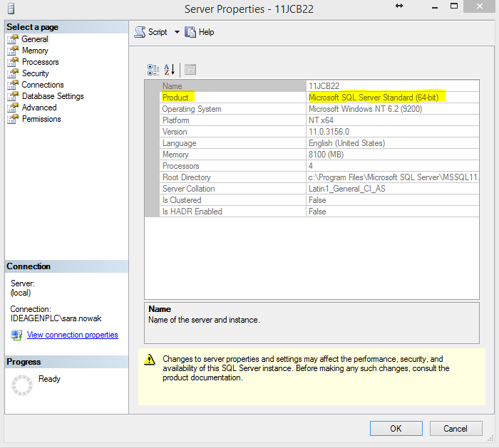Maximize the Server Properties window
This screenshot has height=448, width=499.
tap(454, 6)
